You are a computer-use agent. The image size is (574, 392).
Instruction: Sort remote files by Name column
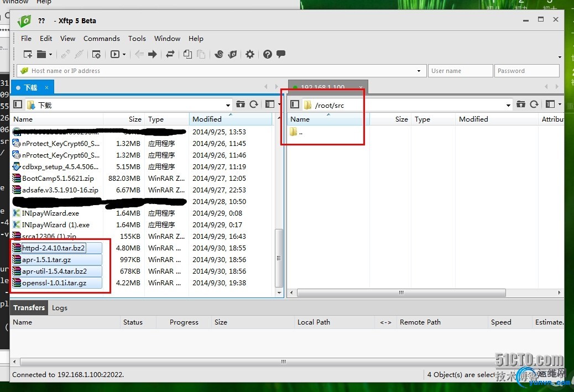[328, 119]
